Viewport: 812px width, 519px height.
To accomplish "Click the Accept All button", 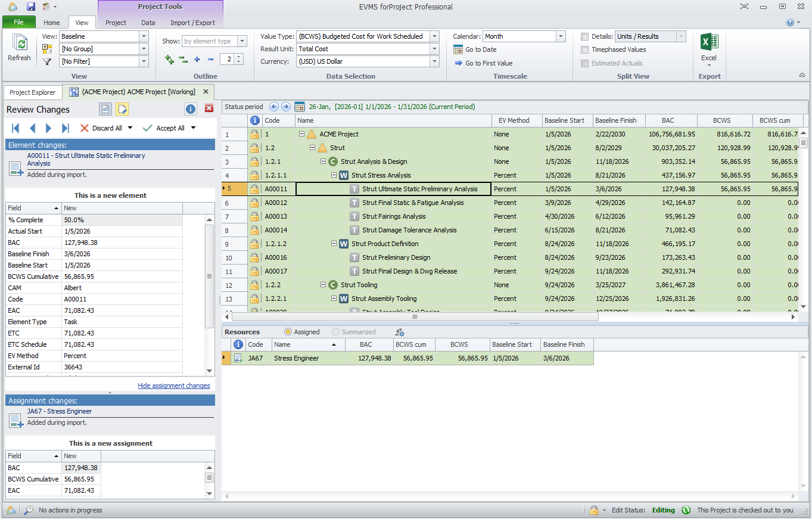I will coord(164,128).
